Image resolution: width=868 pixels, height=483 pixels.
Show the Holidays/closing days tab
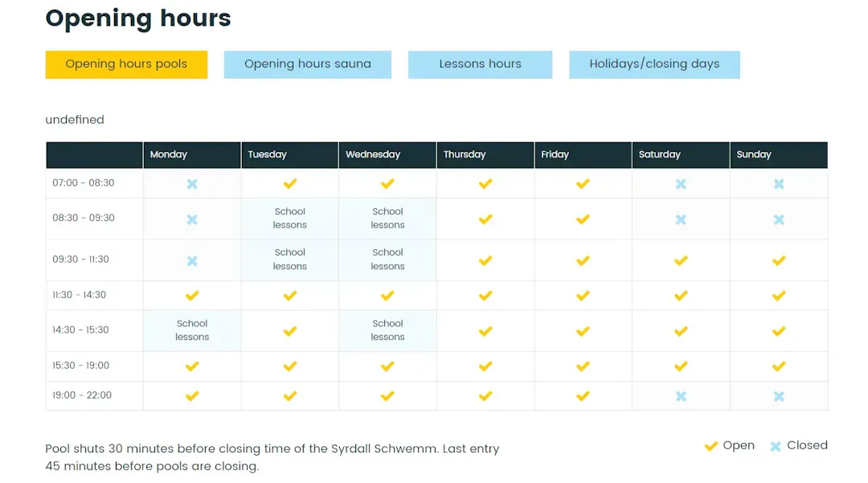[x=654, y=64]
